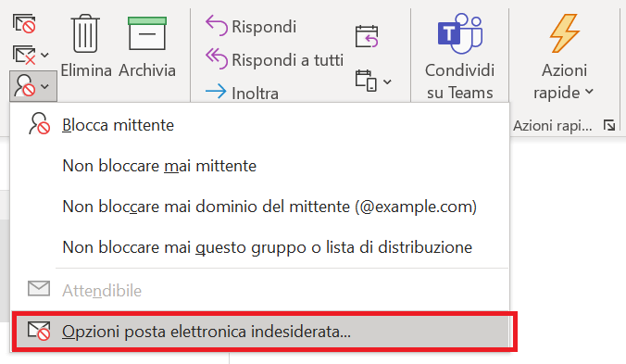This screenshot has width=626, height=364.
Task: Click the calendar with phone icon
Action: [x=366, y=81]
